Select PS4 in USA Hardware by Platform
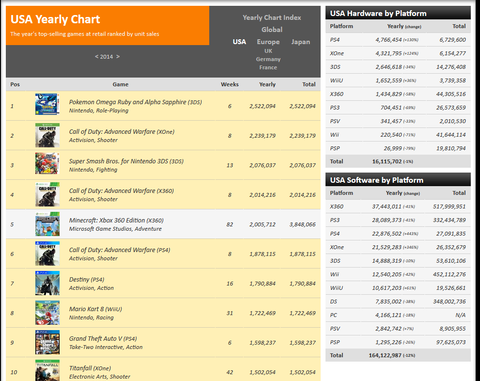Image resolution: width=480 pixels, height=381 pixels. point(335,40)
